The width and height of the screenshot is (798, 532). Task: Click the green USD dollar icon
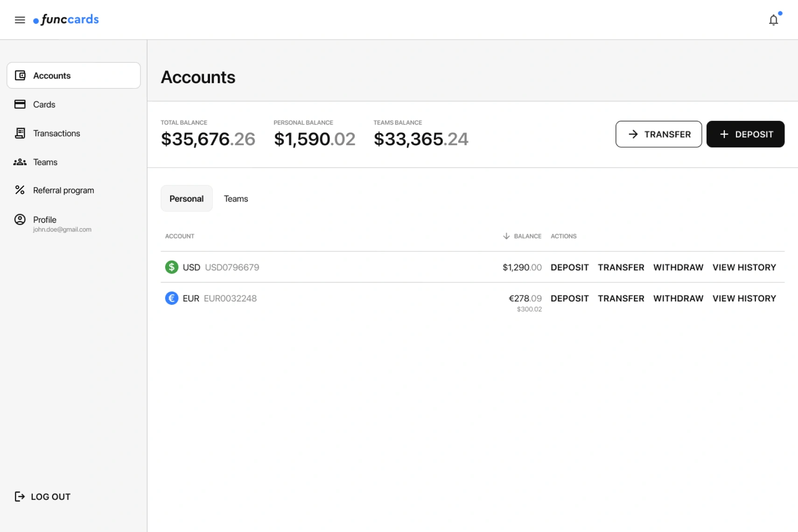(x=172, y=267)
